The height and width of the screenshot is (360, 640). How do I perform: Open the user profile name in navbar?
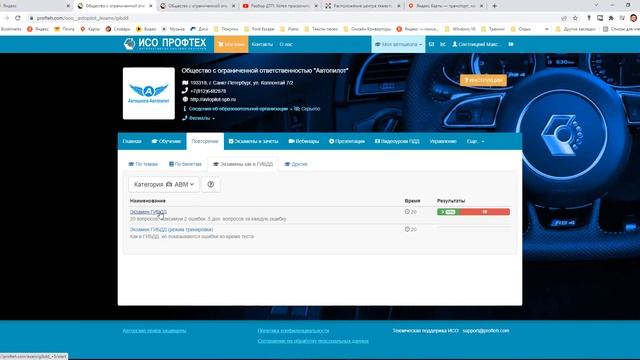click(x=477, y=44)
